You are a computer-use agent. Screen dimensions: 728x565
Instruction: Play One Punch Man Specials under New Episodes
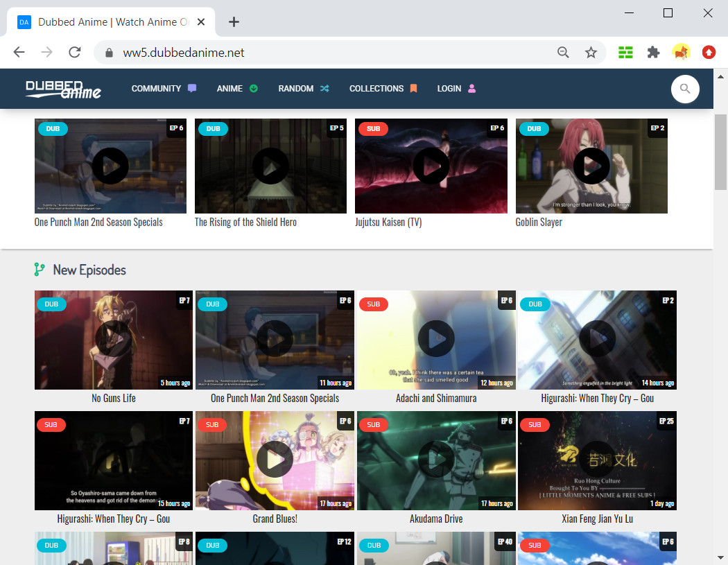click(275, 340)
